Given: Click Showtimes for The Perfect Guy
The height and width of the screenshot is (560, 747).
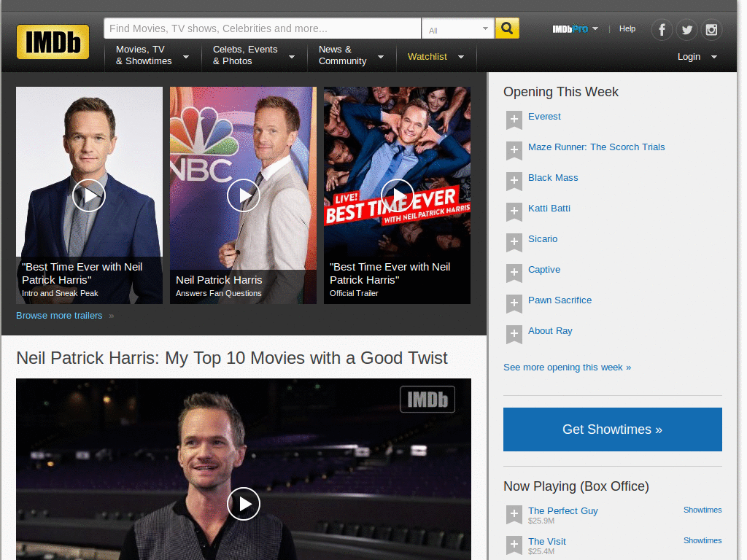Looking at the screenshot, I should pos(703,510).
